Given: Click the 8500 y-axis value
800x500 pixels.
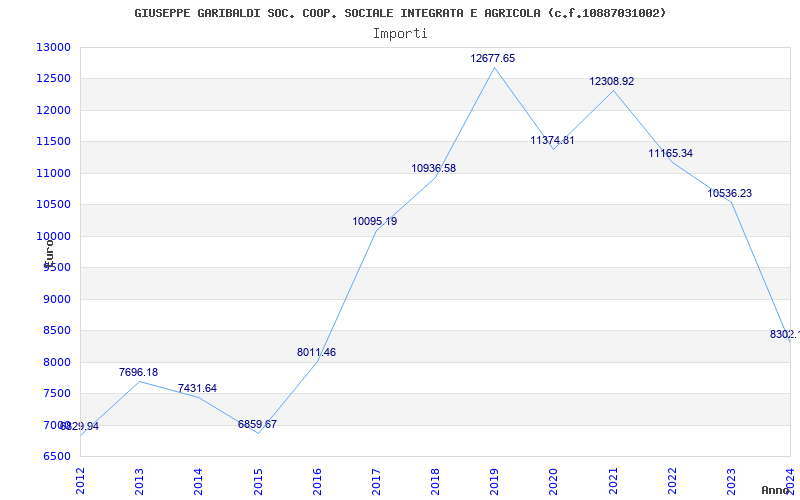Looking at the screenshot, I should 57,331.
